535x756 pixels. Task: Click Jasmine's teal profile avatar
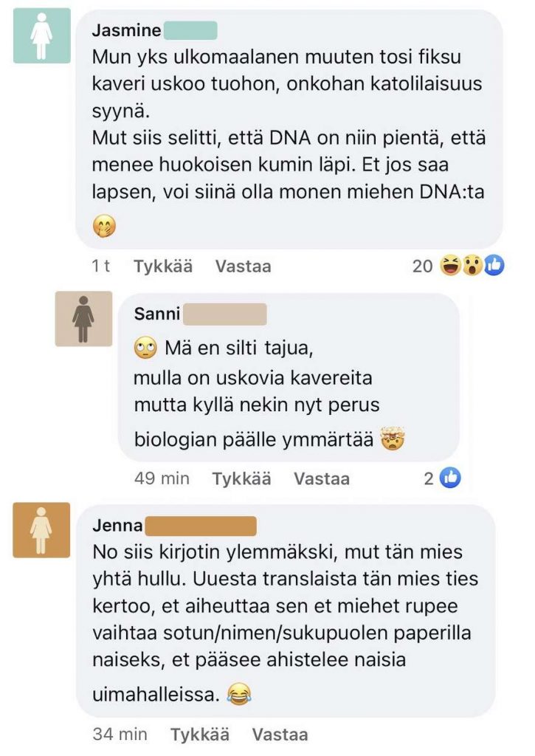[x=42, y=36]
